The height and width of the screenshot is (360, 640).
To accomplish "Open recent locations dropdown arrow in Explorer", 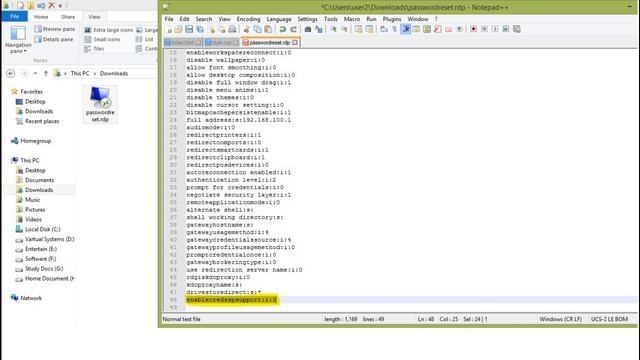I will tap(36, 73).
